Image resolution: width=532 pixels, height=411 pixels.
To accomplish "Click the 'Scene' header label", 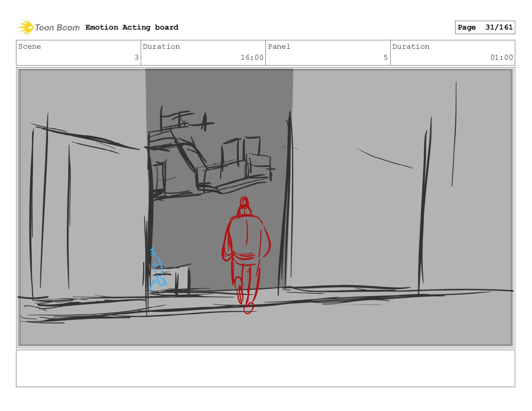I will pyautogui.click(x=30, y=47).
